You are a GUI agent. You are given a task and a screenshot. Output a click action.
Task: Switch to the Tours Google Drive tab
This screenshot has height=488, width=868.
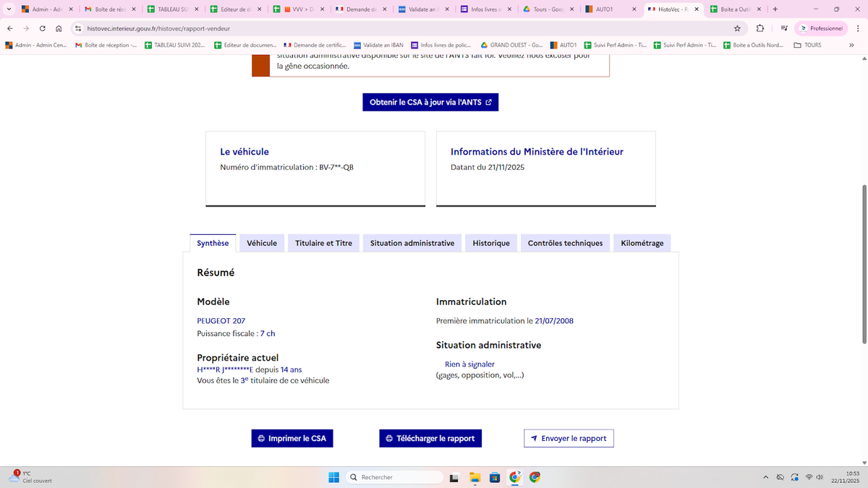(548, 9)
